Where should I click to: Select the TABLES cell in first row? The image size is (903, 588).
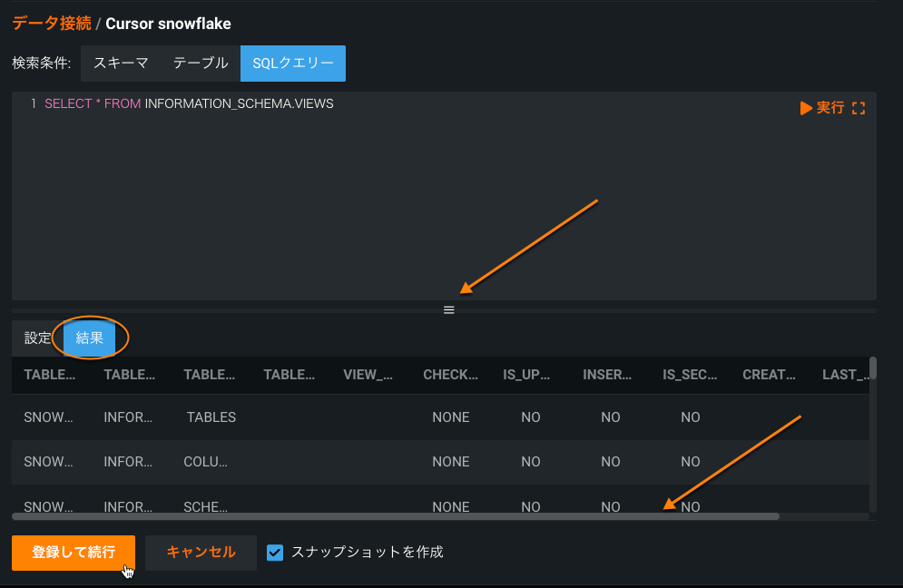pyautogui.click(x=211, y=417)
